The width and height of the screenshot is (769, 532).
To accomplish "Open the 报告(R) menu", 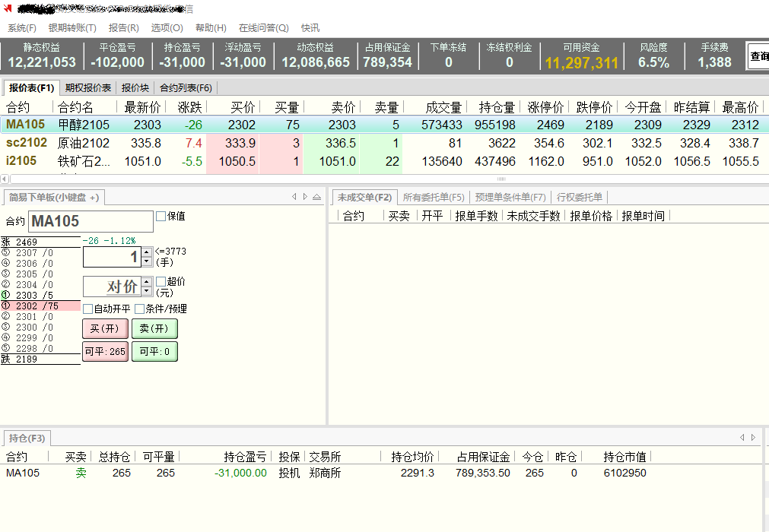I will coord(123,28).
